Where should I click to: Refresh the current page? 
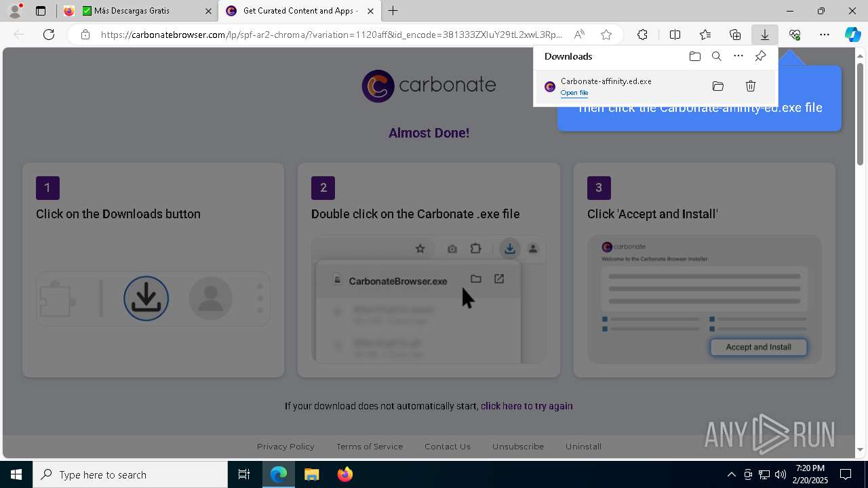[49, 35]
